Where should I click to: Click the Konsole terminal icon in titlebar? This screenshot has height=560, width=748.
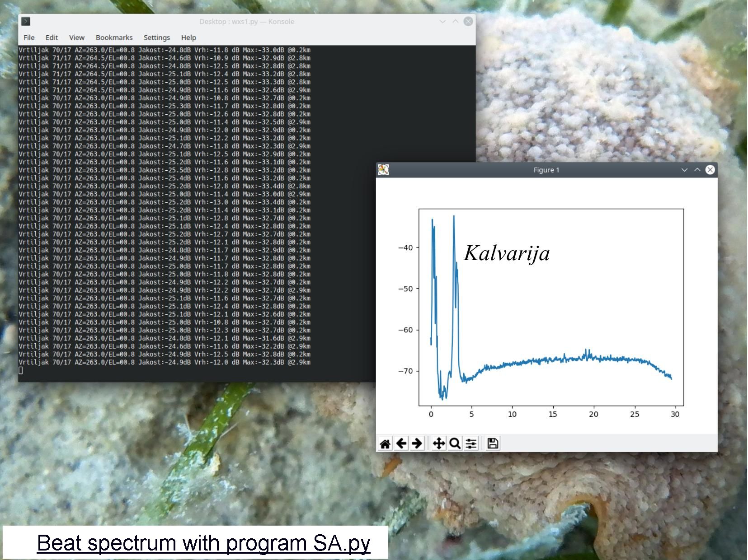[x=26, y=21]
